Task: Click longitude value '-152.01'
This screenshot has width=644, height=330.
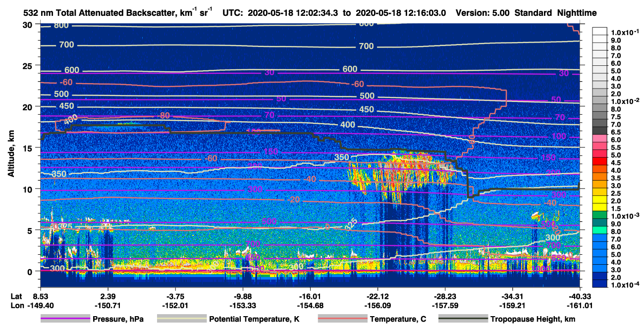Action: coord(175,305)
